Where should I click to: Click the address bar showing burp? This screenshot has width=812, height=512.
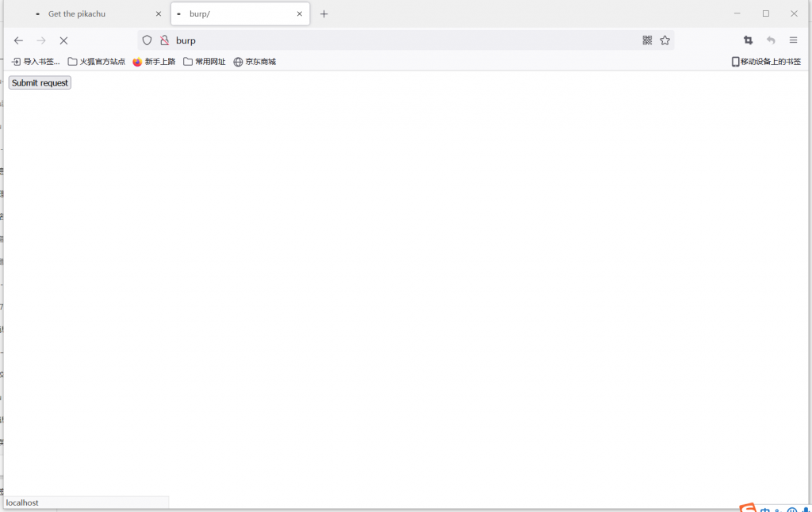[396, 40]
